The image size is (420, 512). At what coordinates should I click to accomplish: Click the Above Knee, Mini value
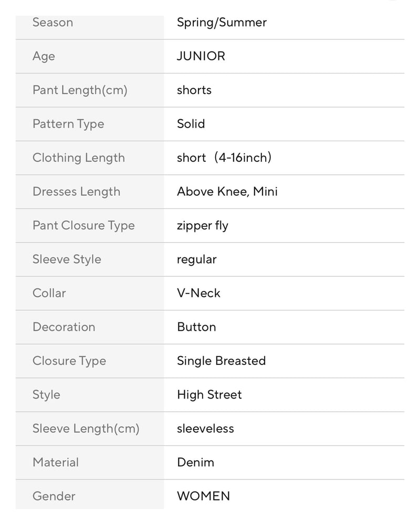coord(227,192)
